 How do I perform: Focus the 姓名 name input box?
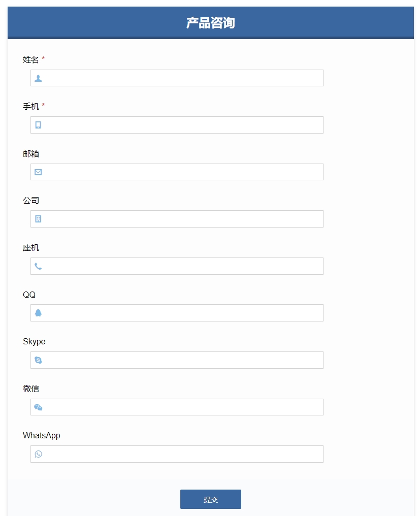coord(177,78)
